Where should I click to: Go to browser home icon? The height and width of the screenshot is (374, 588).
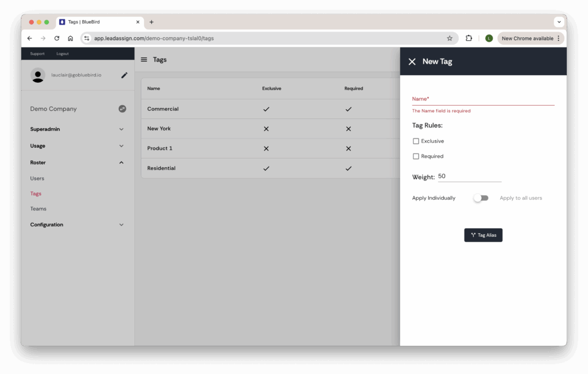point(70,38)
